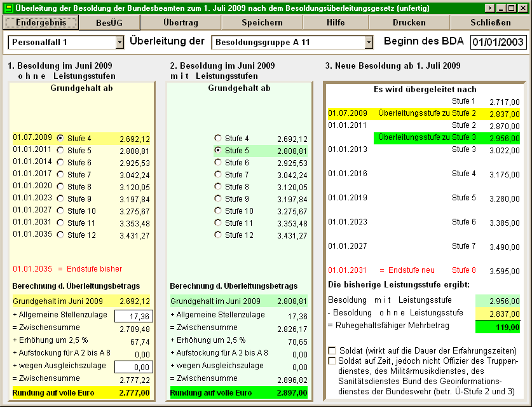This screenshot has height=407, width=532.
Task: Open the Personalfall 1 dropdown
Action: [119, 43]
